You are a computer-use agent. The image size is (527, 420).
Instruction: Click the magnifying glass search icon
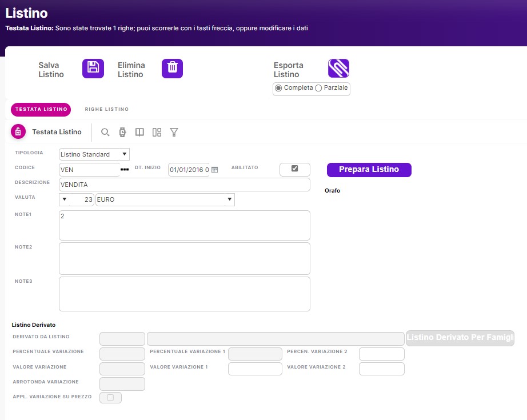coord(105,132)
